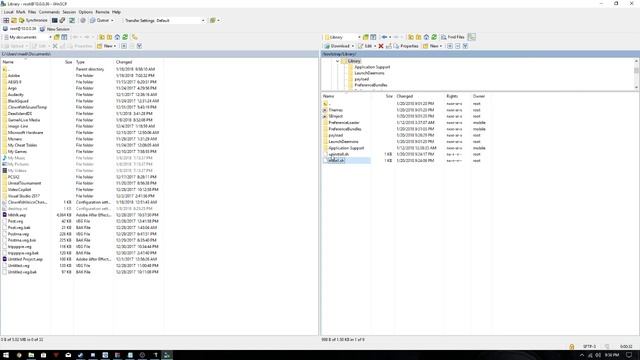Open Transfer Settings Default dropdown
The image size is (640, 360).
coord(164,20)
